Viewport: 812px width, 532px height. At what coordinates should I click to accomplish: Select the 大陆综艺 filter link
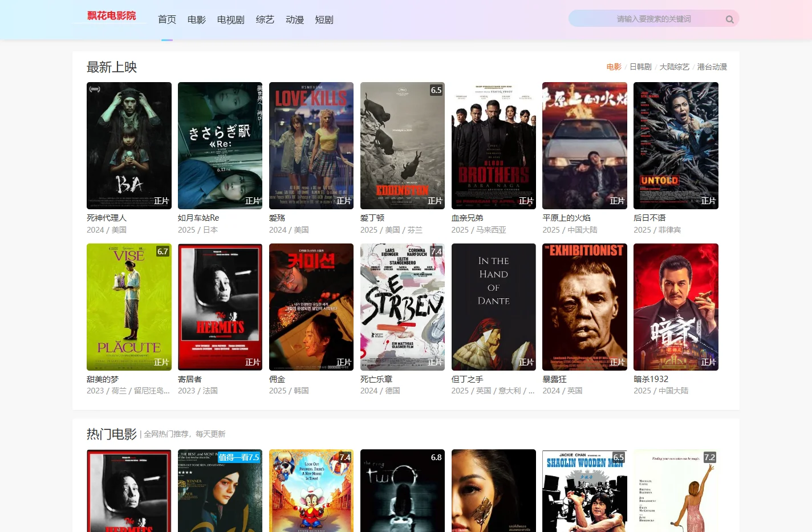click(675, 67)
